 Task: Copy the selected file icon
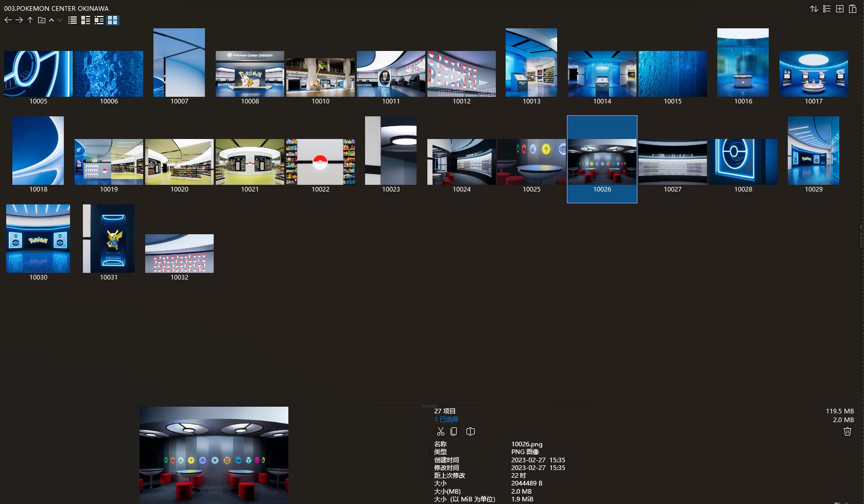(x=454, y=431)
